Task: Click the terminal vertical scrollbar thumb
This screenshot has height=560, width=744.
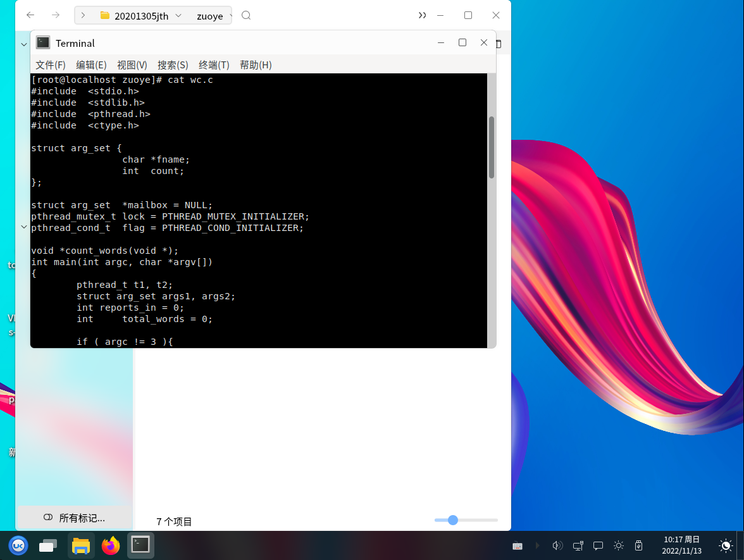Action: click(x=492, y=147)
